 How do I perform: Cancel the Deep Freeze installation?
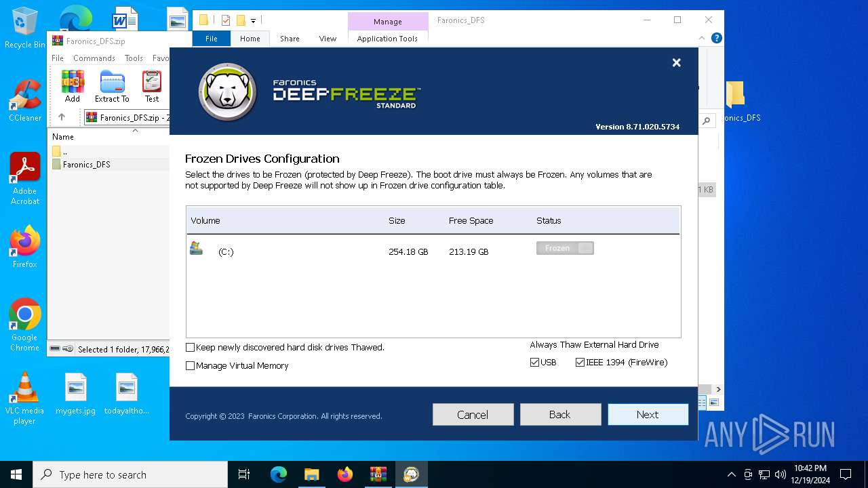click(x=473, y=415)
